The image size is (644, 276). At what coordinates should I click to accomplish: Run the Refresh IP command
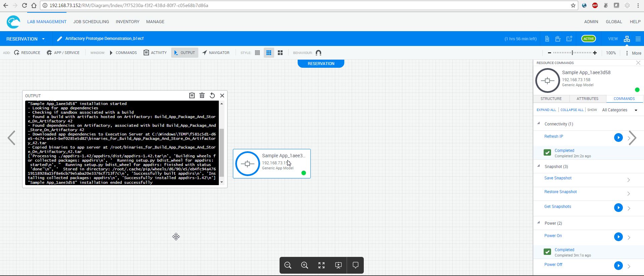(618, 137)
